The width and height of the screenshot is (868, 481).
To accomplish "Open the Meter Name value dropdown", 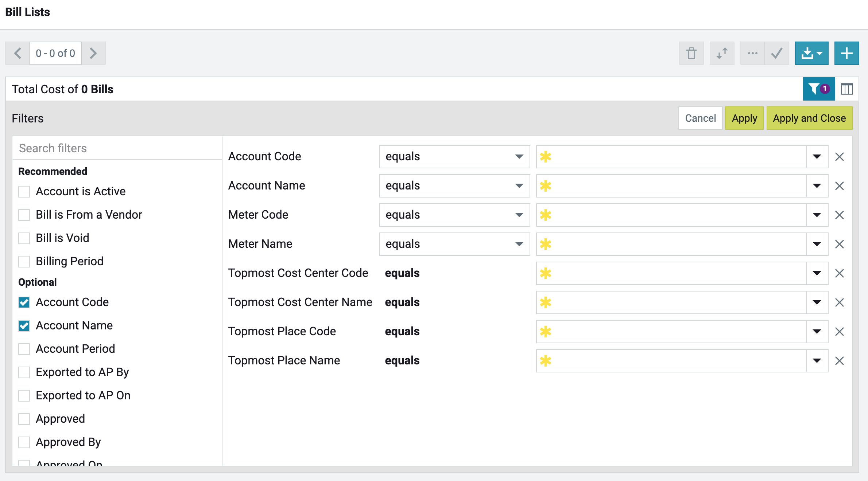I will [x=816, y=244].
